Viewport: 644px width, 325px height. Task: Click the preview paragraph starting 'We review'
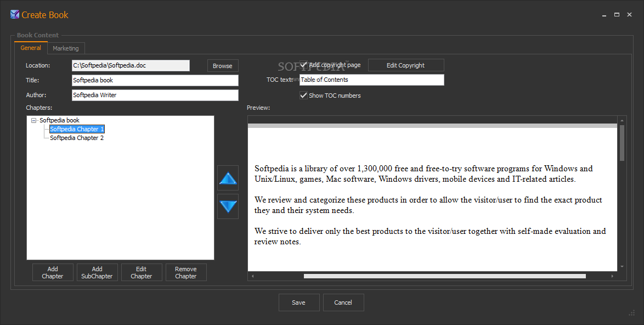point(428,205)
